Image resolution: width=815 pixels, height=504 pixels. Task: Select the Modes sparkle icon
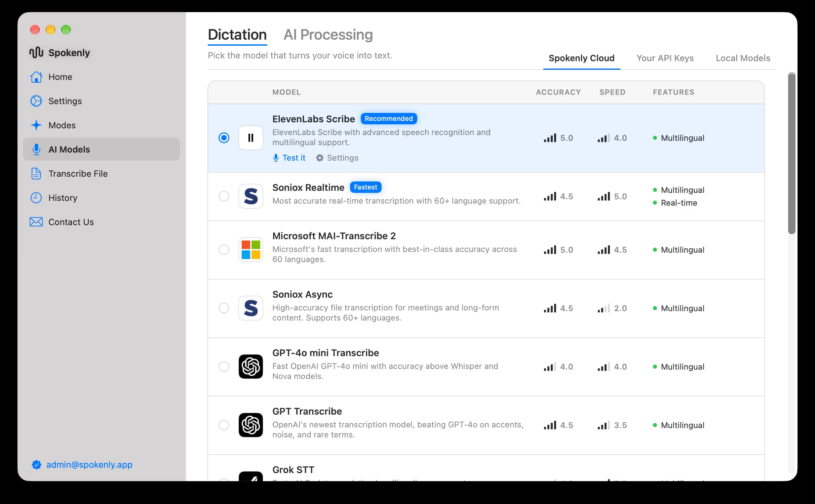point(36,125)
